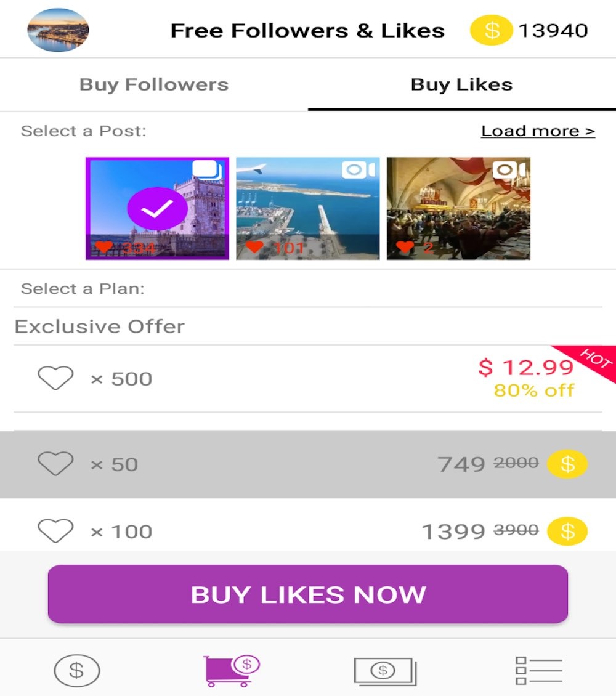
Task: Select the 50 likes plan row
Action: tap(308, 464)
